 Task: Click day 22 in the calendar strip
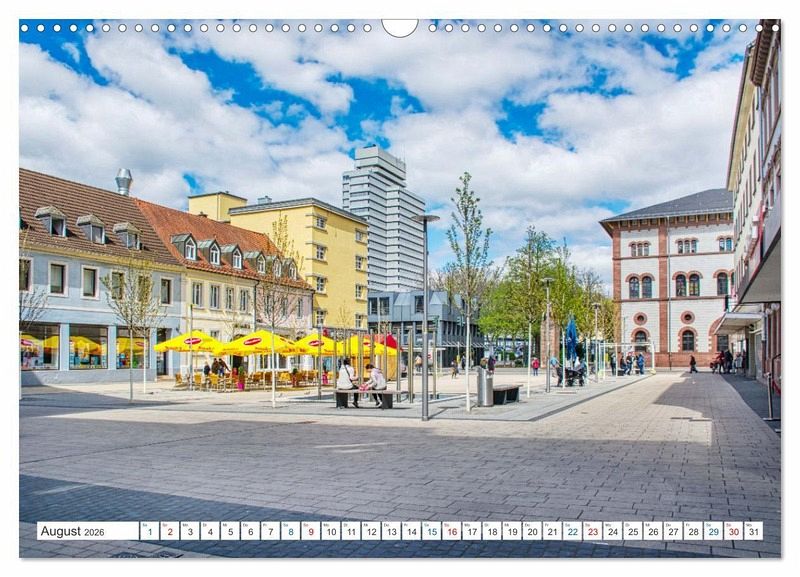572,531
